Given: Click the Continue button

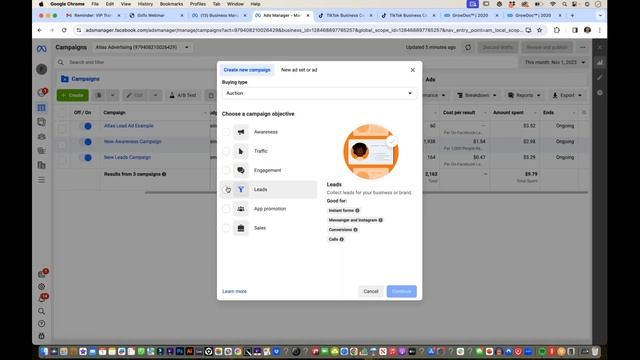Looking at the screenshot, I should (x=402, y=291).
